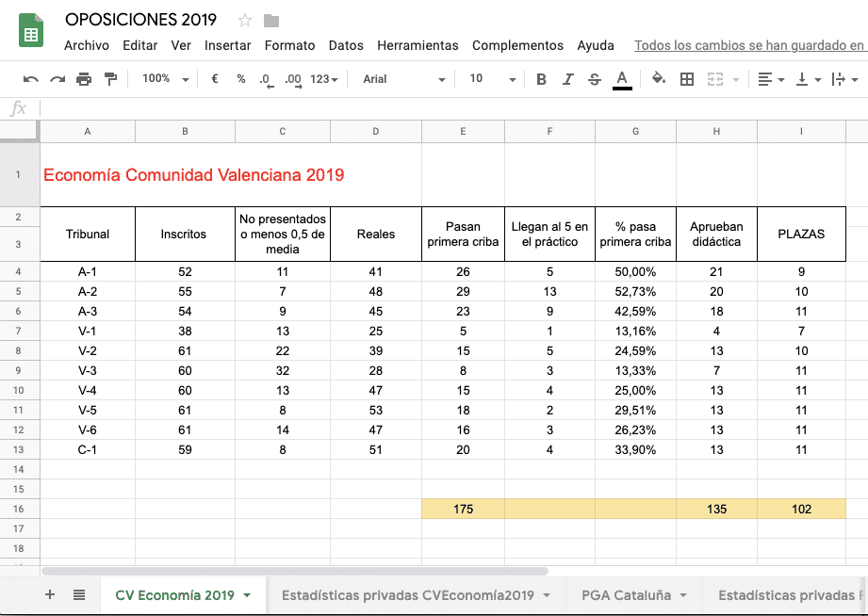This screenshot has height=616, width=868.
Task: Star the OPOSICIONES 2019 document
Action: pos(245,21)
